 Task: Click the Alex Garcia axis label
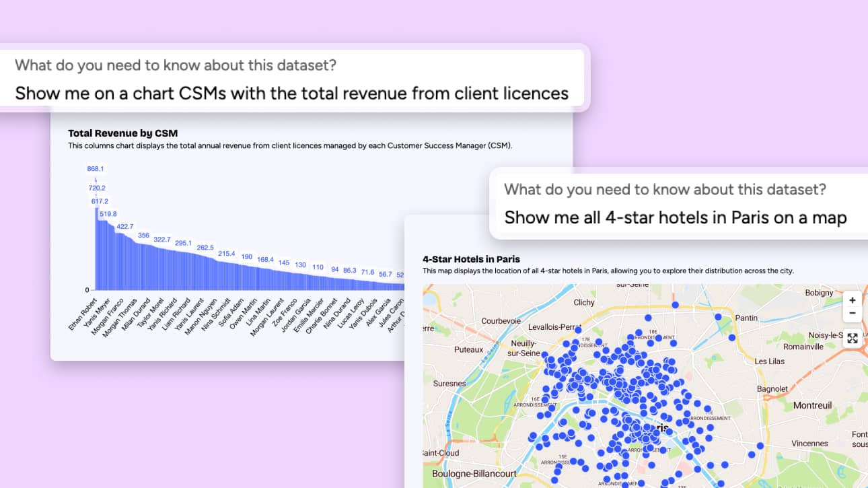379,313
